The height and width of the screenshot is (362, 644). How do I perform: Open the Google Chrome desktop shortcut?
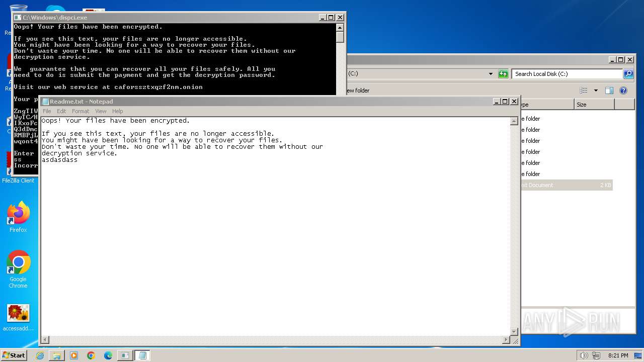pos(18,269)
